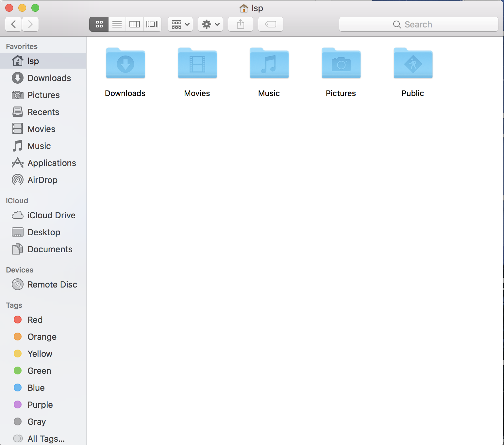The image size is (504, 445).
Task: Click the iCloud section header
Action: (17, 201)
